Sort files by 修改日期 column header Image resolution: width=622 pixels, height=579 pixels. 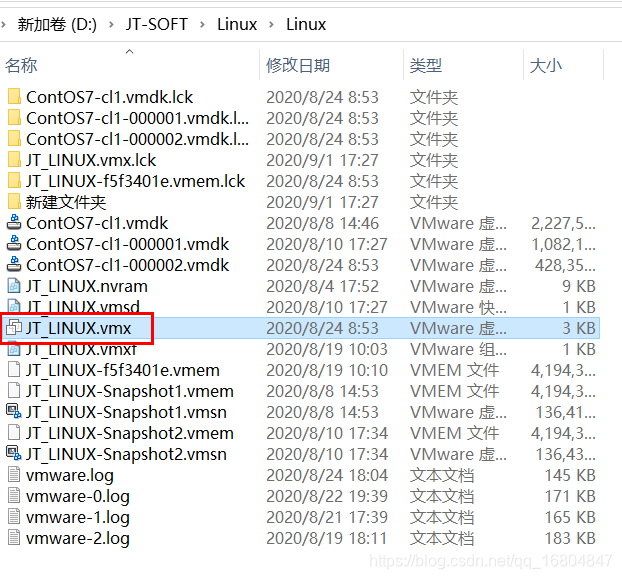(x=298, y=65)
